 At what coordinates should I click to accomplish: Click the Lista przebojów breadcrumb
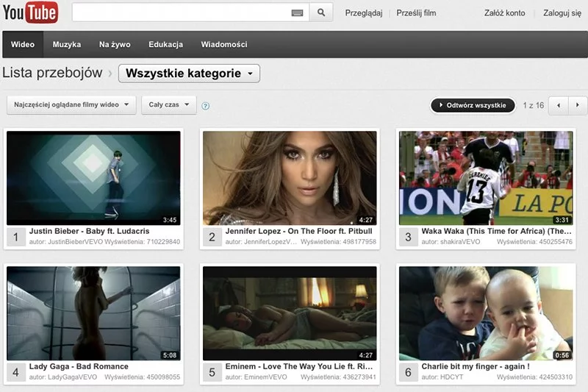click(52, 72)
